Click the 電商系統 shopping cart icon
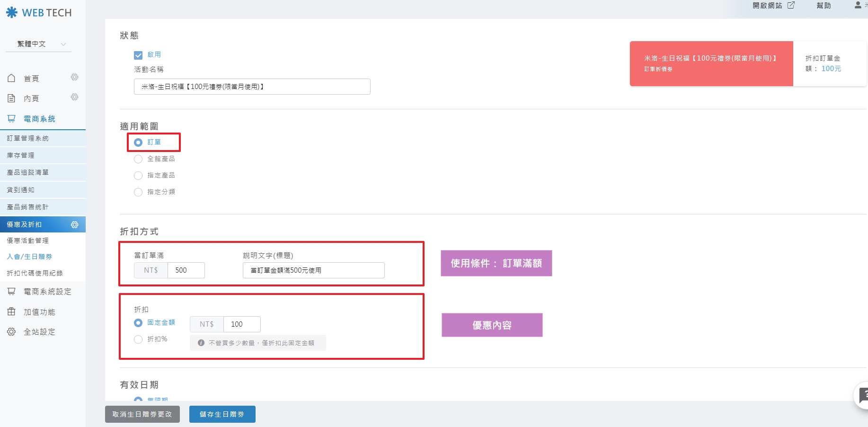Screen dimensions: 868x427 pos(11,119)
